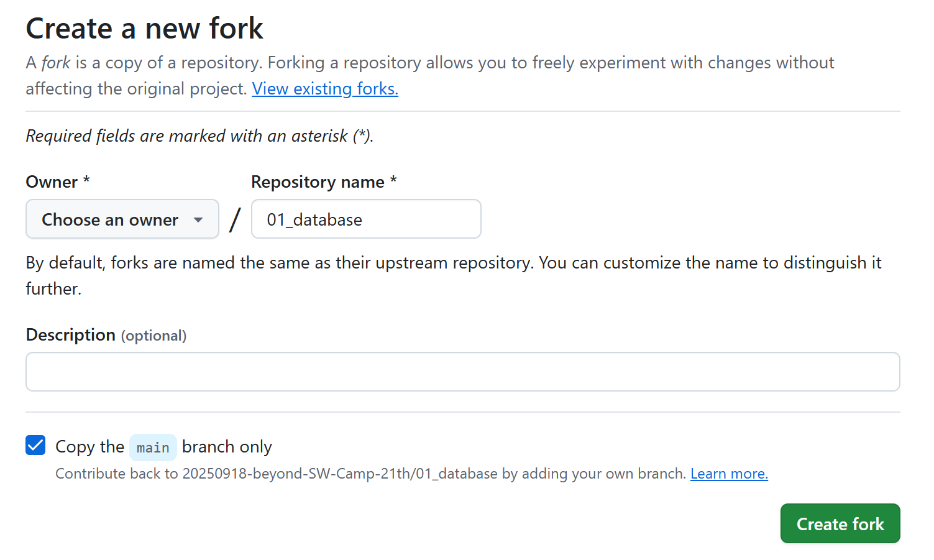This screenshot has height=560, width=934.
Task: Follow the "Learn more" link
Action: click(x=729, y=474)
